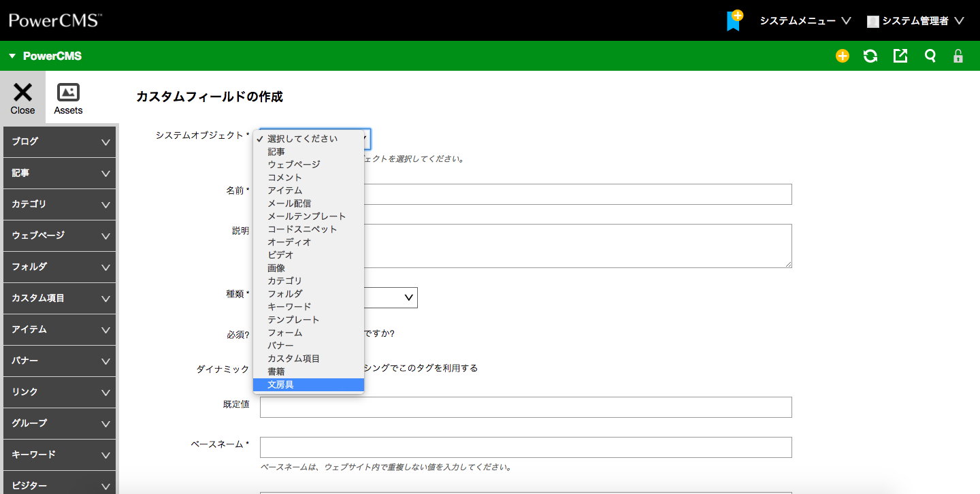The width and height of the screenshot is (980, 494).
Task: Select ビデオ from the object list
Action: click(308, 255)
